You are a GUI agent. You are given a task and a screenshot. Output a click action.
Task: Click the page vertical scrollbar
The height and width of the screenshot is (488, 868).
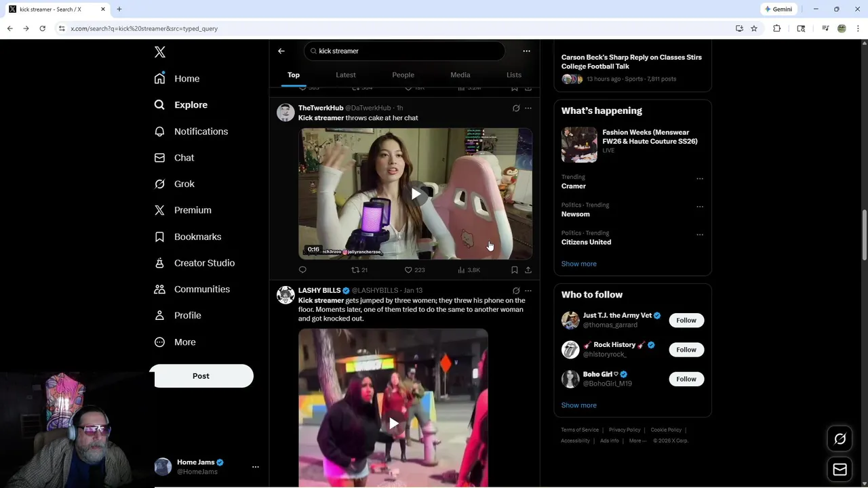tap(864, 234)
